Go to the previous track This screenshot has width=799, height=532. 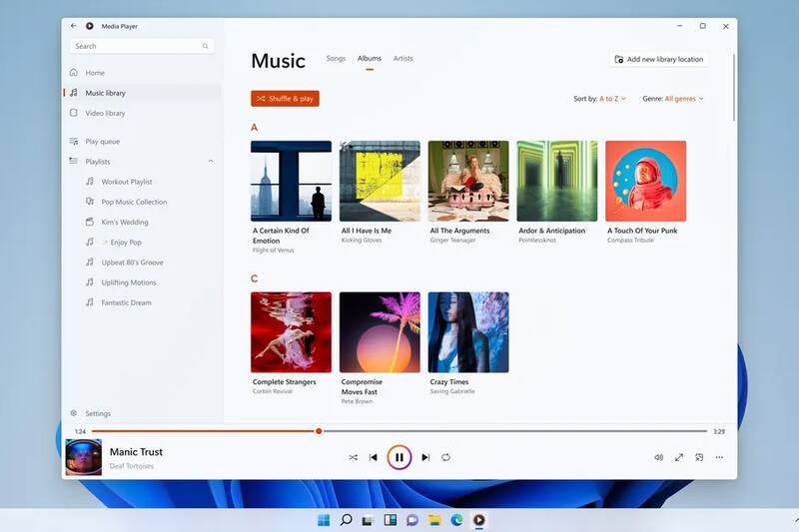pos(374,457)
